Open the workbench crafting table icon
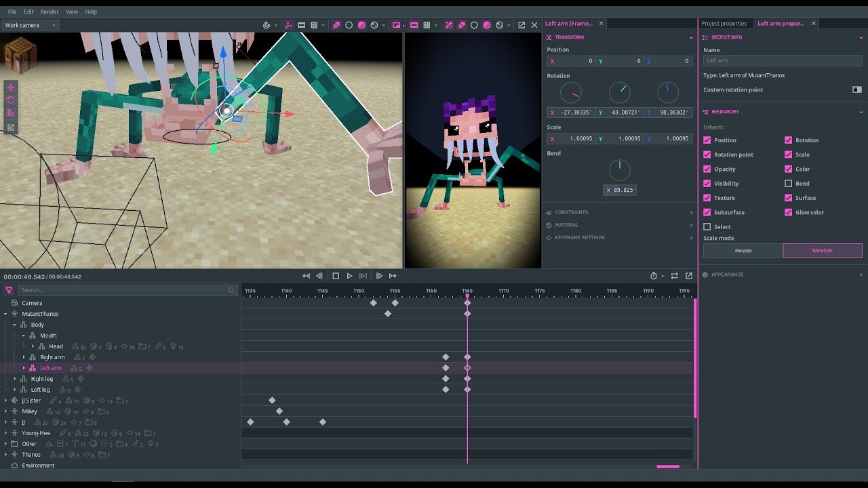The width and height of the screenshot is (868, 488). (20, 56)
